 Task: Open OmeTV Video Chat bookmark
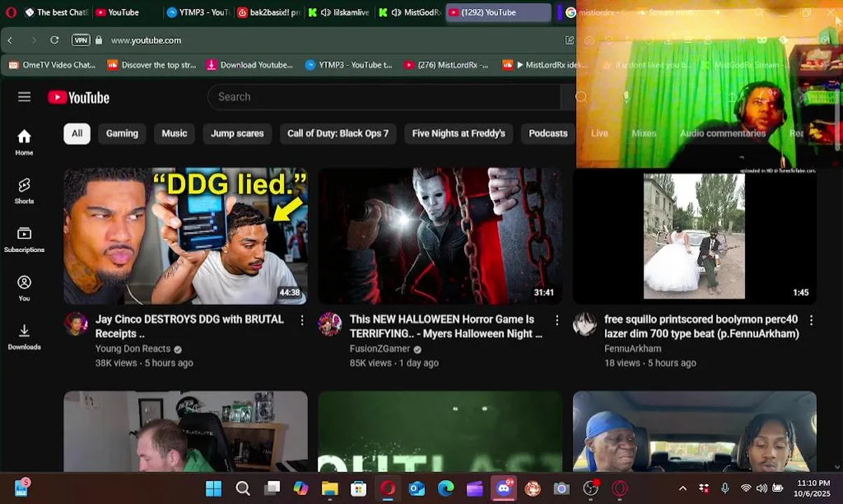53,65
